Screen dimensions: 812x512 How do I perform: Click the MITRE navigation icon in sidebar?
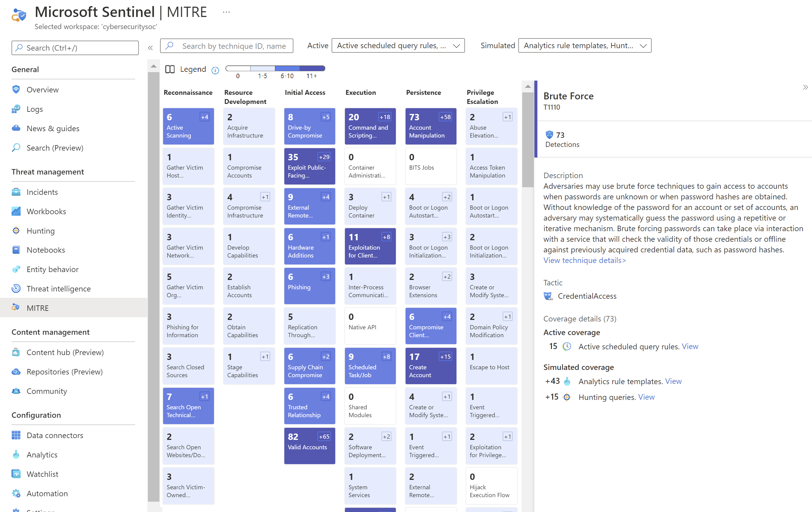pos(16,307)
